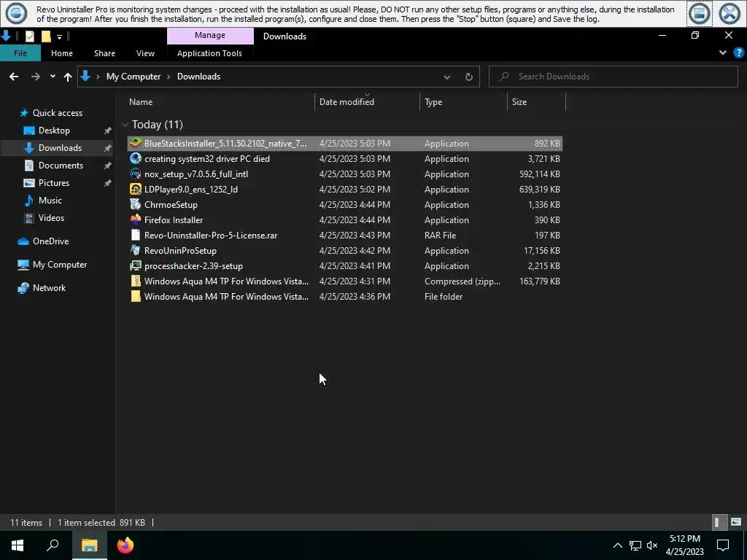Go up one folder level arrow
This screenshot has width=747, height=560.
68,76
